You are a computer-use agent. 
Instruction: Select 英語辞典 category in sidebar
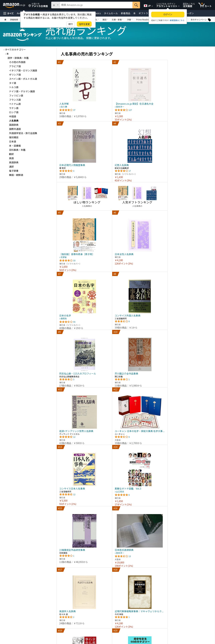tap(14, 163)
